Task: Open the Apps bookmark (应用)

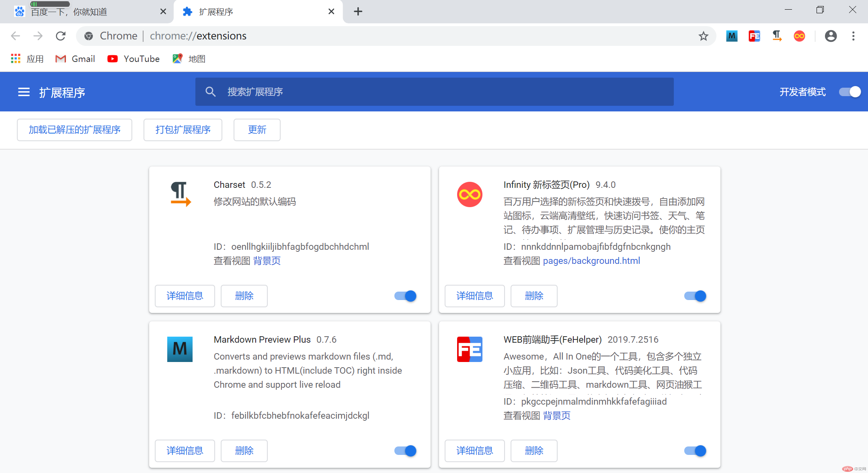Action: point(27,59)
